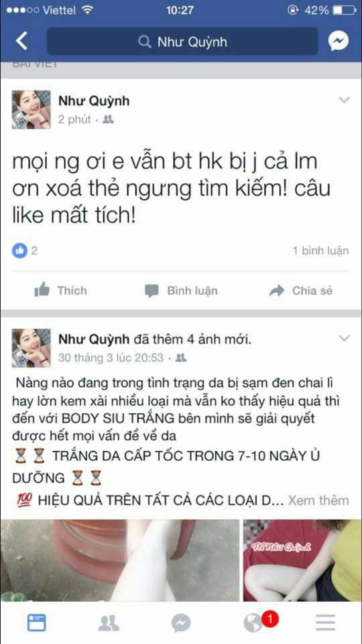Tap the back arrow in header
The image size is (362, 644).
tap(21, 42)
